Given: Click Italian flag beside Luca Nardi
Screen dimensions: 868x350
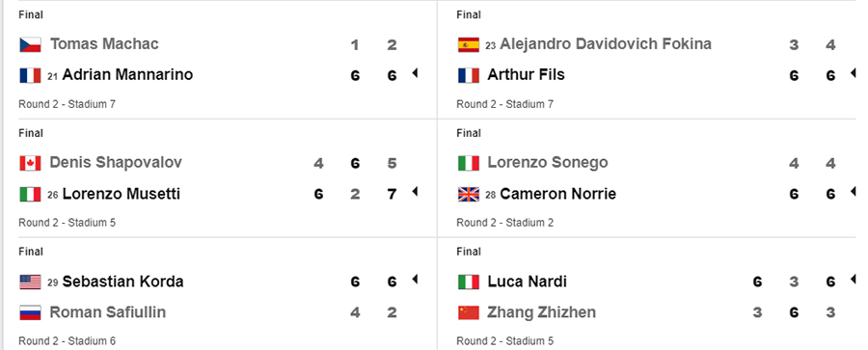Looking at the screenshot, I should (469, 282).
